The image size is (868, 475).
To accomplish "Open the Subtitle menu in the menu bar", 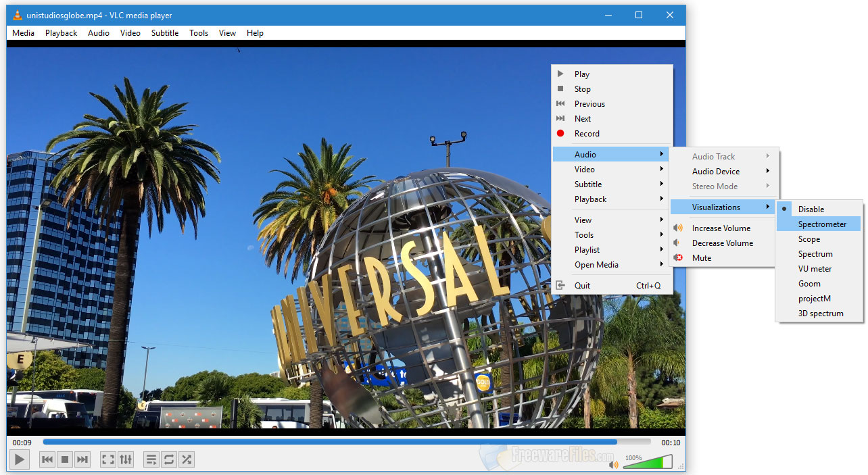I will (x=165, y=33).
